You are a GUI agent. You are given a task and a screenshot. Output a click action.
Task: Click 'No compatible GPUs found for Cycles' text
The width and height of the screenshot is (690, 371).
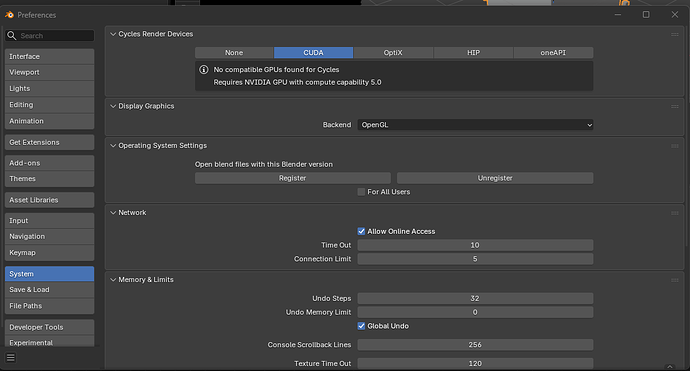(276, 70)
